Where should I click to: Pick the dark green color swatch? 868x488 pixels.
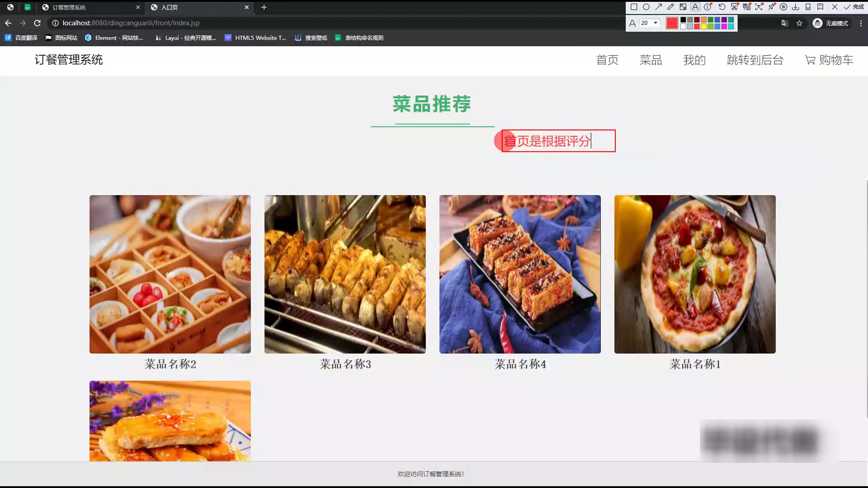coord(710,19)
